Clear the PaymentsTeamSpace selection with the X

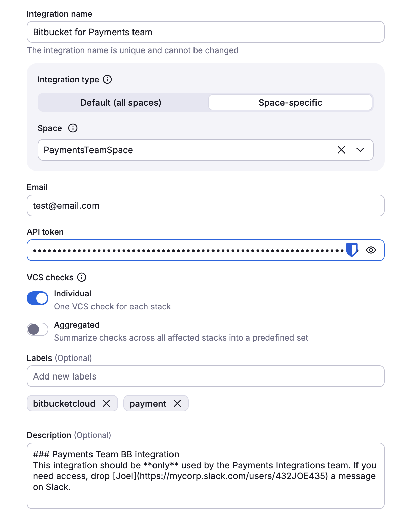[x=342, y=150]
